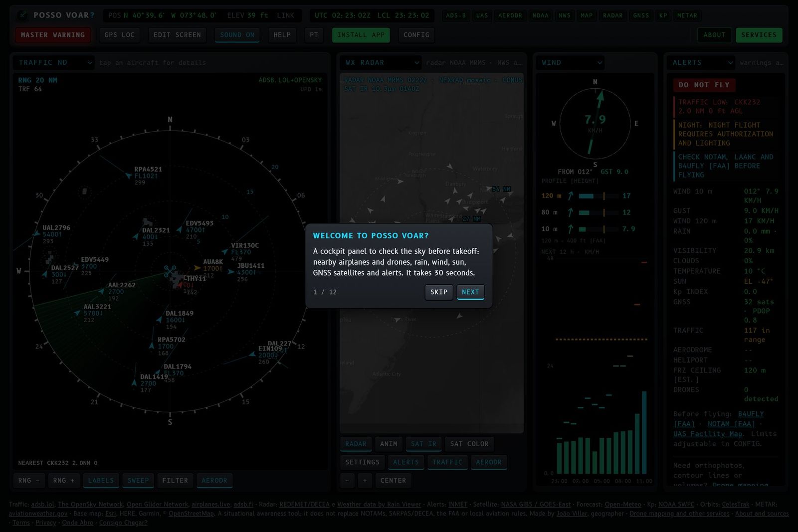Open the WX RADAR panel dropdown
The height and width of the screenshot is (532, 798).
pos(382,62)
